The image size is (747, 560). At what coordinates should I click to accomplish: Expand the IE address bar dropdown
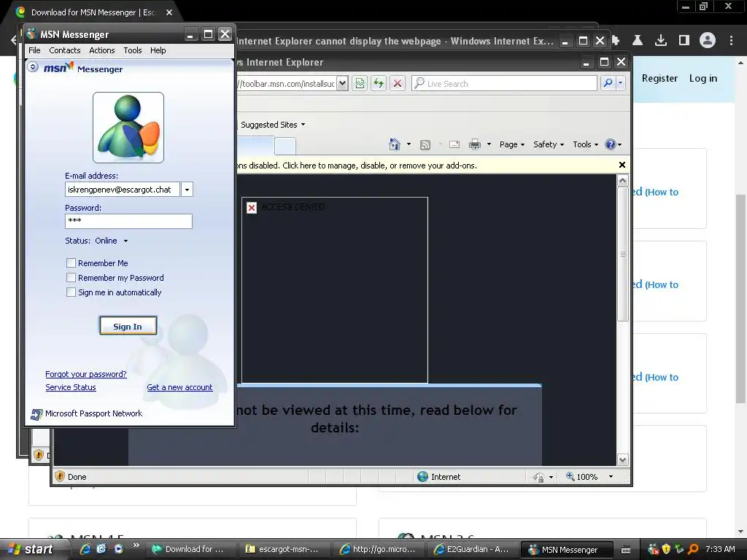342,83
